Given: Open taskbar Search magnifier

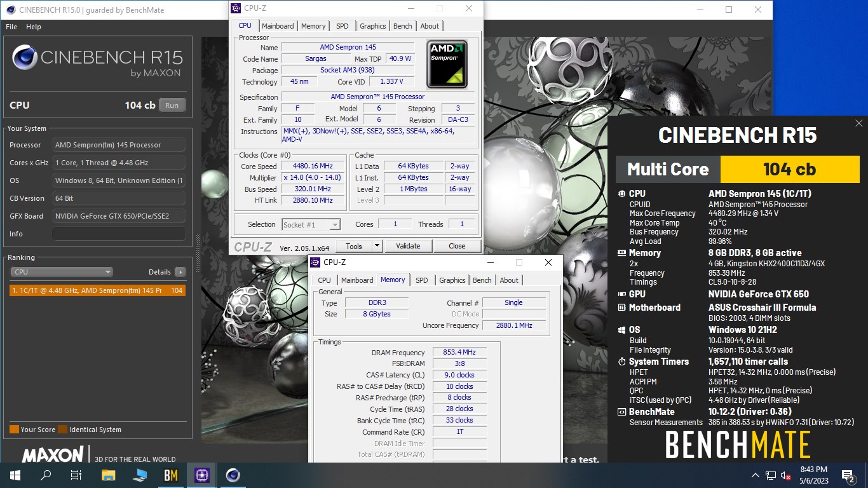Looking at the screenshot, I should (x=46, y=475).
